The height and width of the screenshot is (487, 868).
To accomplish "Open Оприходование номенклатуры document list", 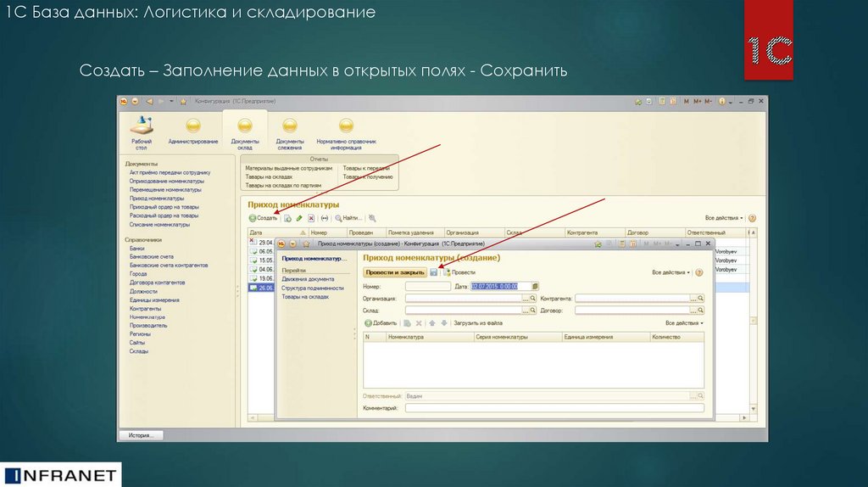I will click(167, 182).
